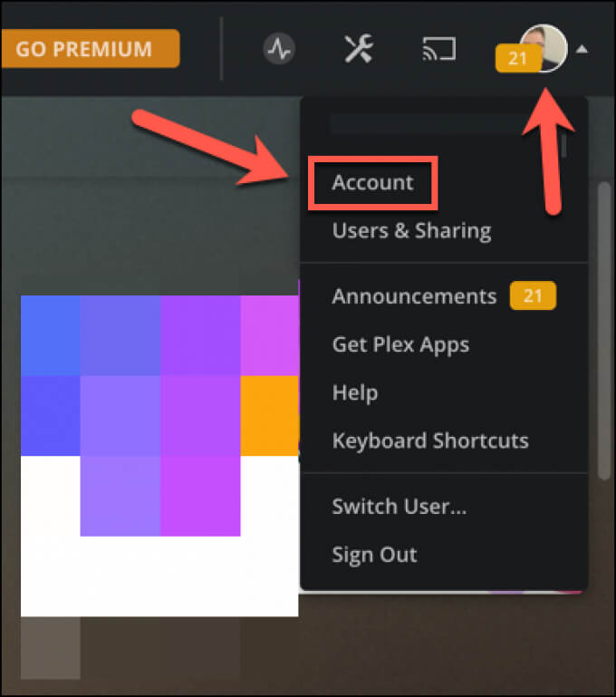Choose Get Plex Apps
The image size is (616, 697).
click(400, 344)
